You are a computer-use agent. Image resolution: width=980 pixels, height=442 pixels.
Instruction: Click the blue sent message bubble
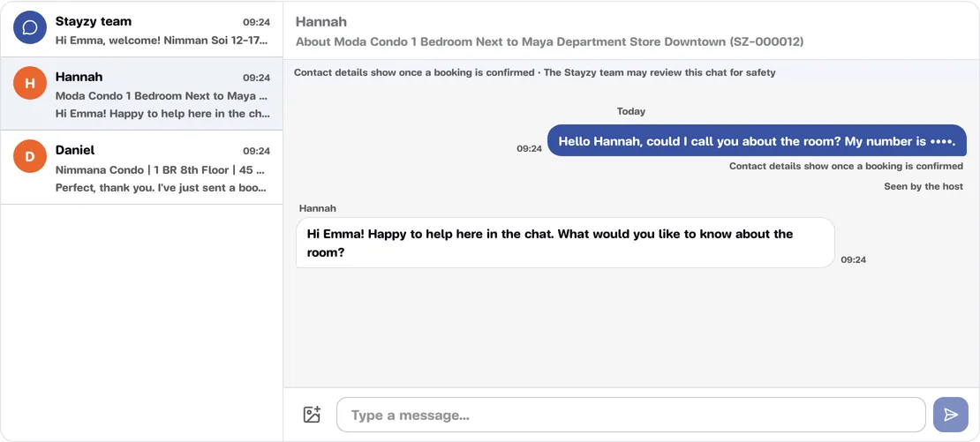pyautogui.click(x=757, y=140)
